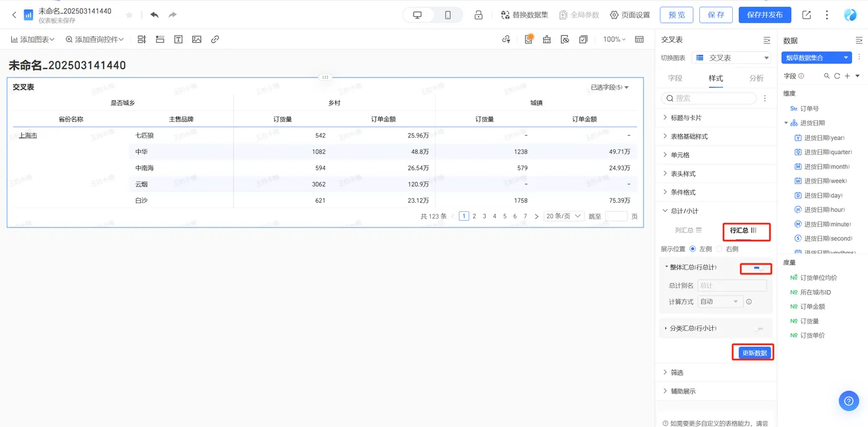Select the 行汇总 tab
868x427 pixels.
(x=743, y=231)
